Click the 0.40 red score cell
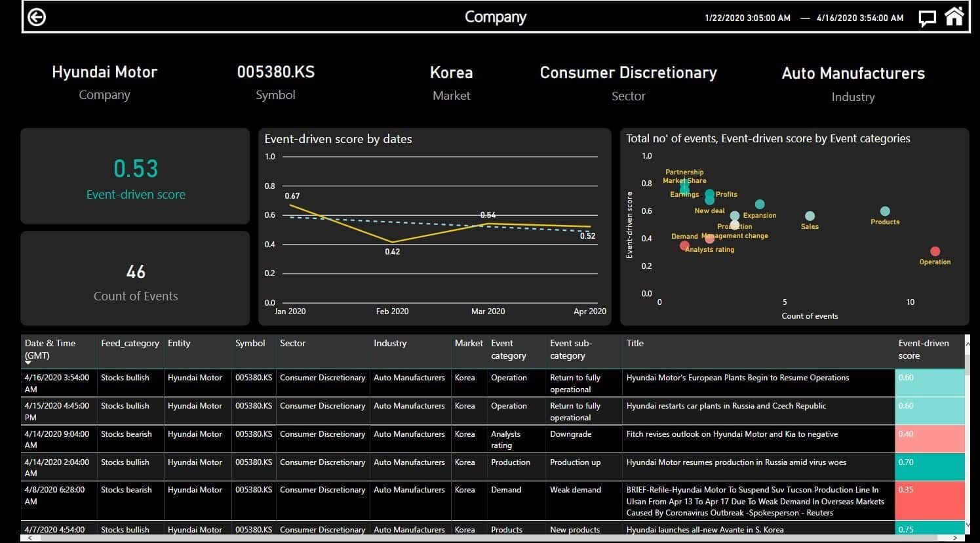Screen dimensions: 980x543 (930, 439)
